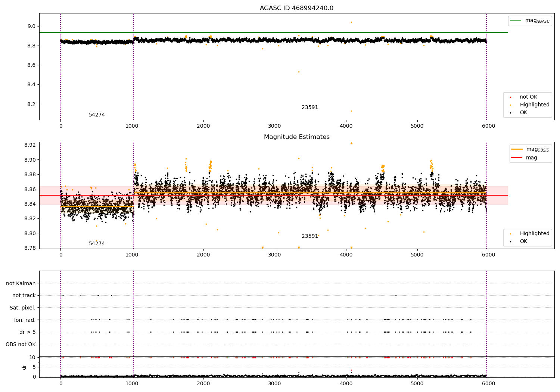Screen dimensions: 560x392
Task: Click OBSID label 23591 in Magnitude Estimates plot
Action: click(309, 236)
